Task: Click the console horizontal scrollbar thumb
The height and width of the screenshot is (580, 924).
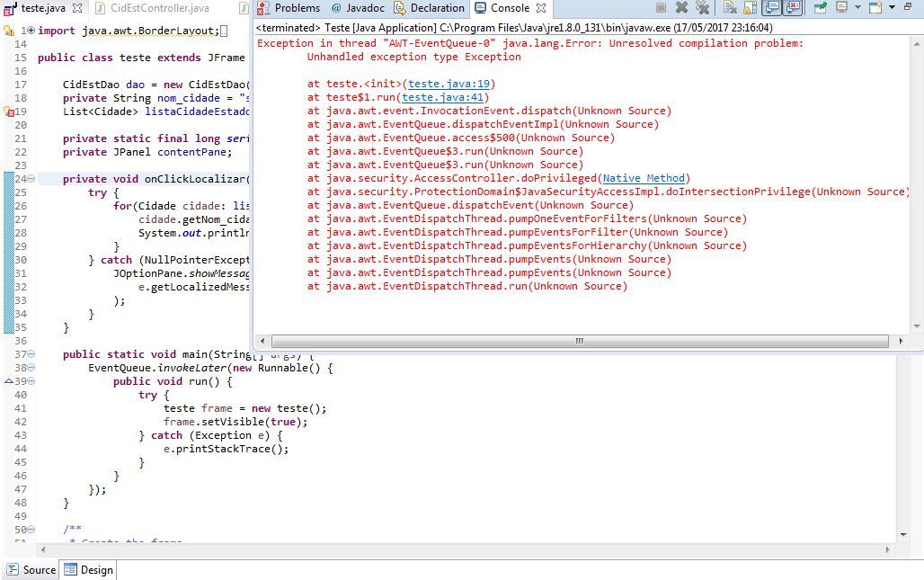Action: 580,342
